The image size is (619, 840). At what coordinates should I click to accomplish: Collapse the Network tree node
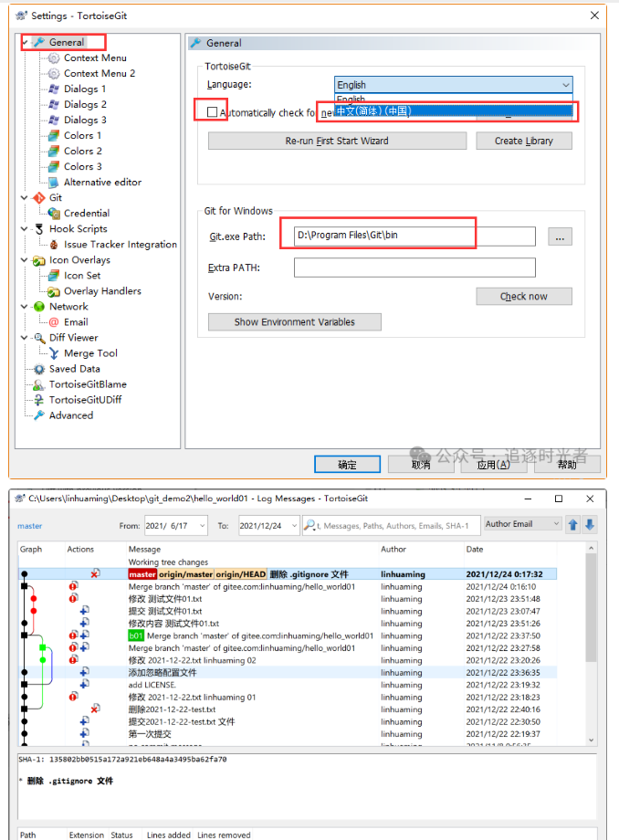24,307
